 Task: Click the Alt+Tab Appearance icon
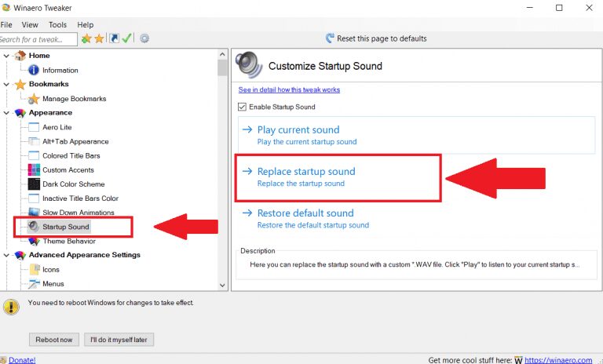pyautogui.click(x=34, y=141)
